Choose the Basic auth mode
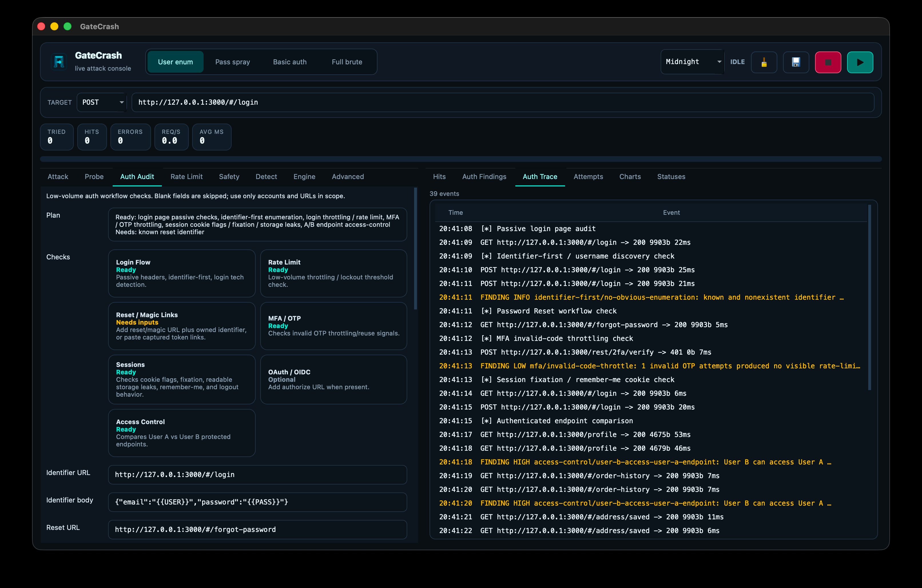 290,62
